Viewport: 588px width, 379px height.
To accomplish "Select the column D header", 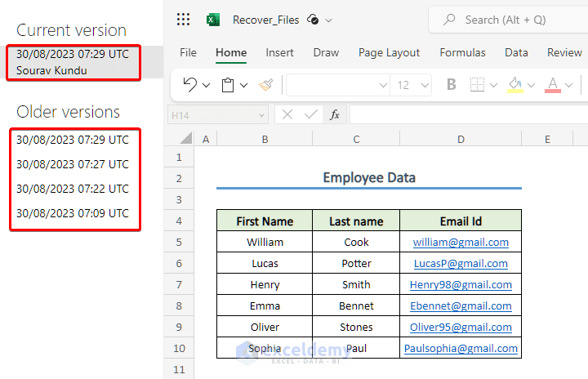I will (x=461, y=140).
